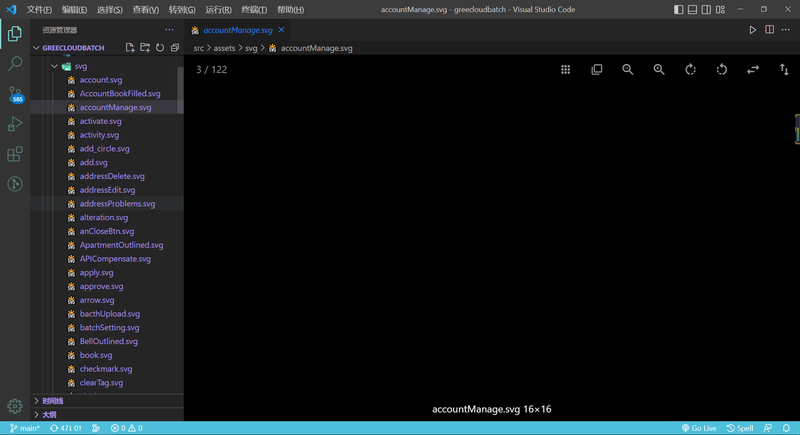The height and width of the screenshot is (435, 800).
Task: Open checkmark.svg file
Action: (106, 369)
